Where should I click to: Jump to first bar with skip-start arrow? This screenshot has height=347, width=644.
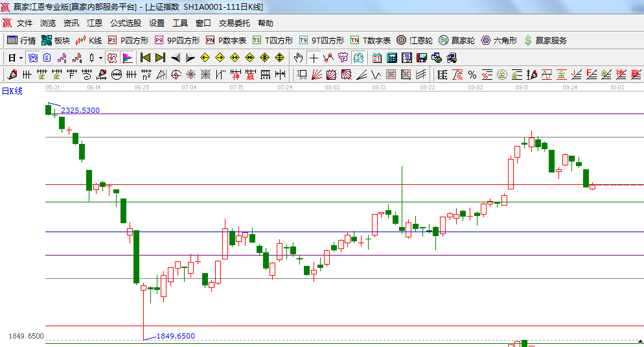[x=146, y=58]
